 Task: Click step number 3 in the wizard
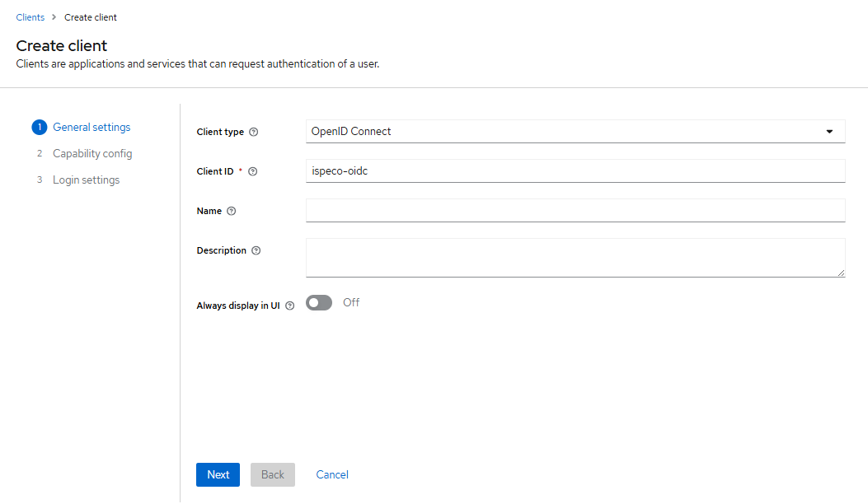(39, 180)
